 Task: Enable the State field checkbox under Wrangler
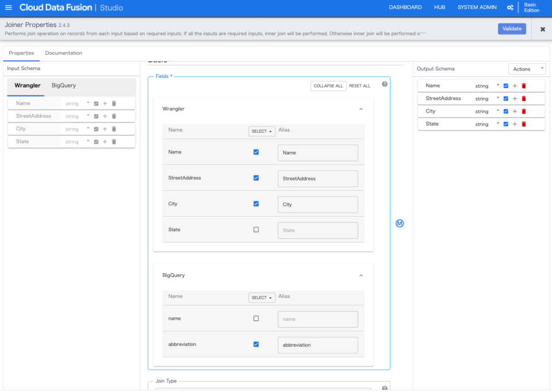coord(256,229)
